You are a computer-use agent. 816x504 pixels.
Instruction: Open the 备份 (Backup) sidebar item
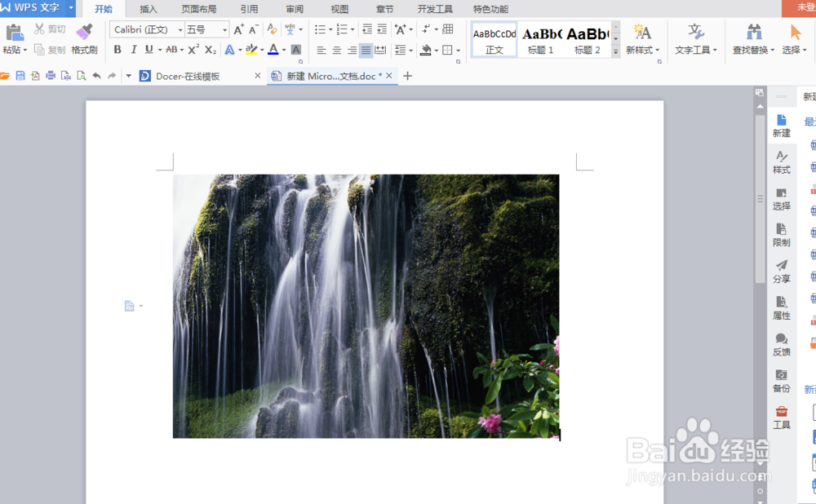point(781,381)
